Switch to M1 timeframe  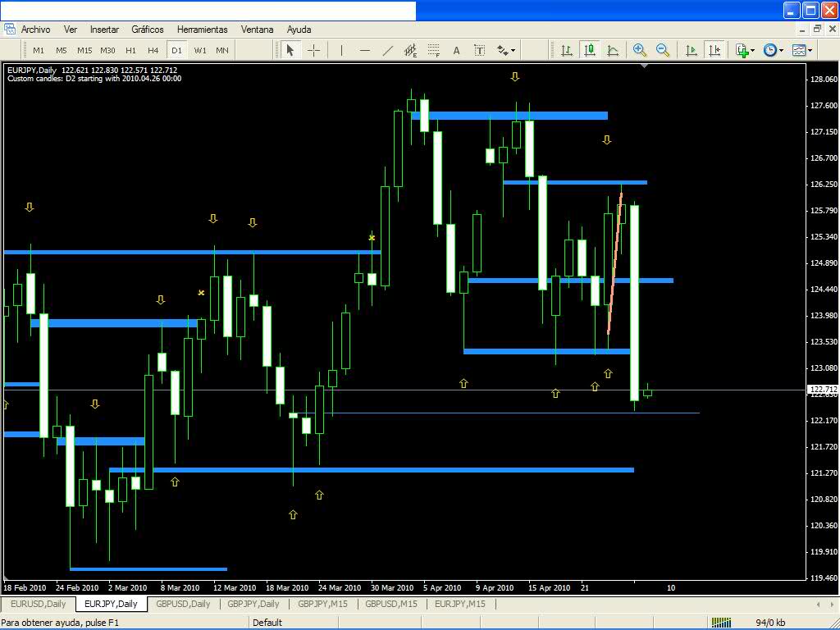(x=39, y=50)
